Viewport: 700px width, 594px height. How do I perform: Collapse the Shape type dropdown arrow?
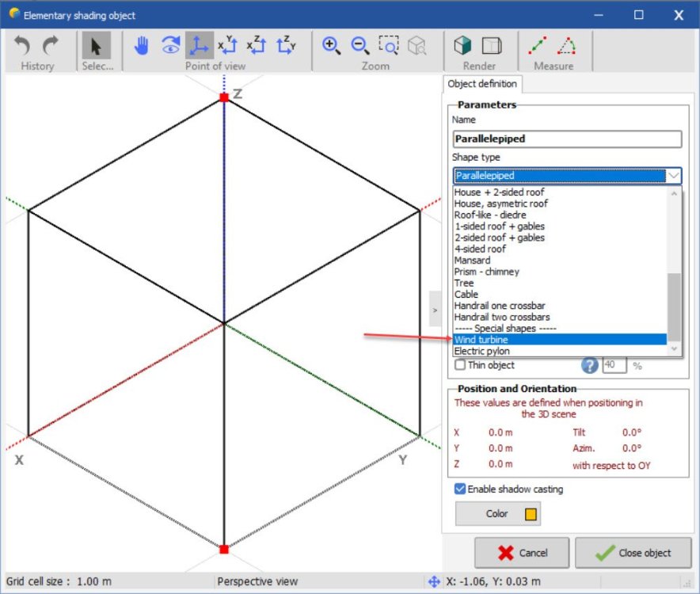point(673,176)
